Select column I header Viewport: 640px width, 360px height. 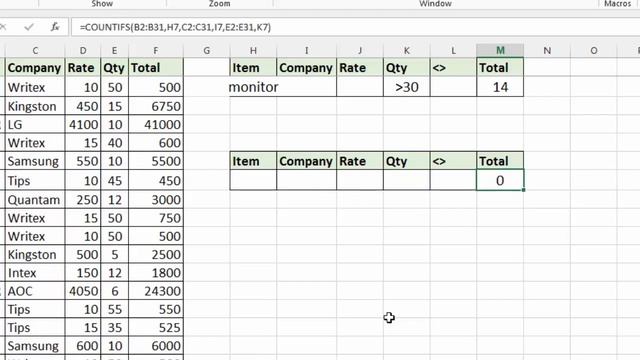(x=307, y=51)
